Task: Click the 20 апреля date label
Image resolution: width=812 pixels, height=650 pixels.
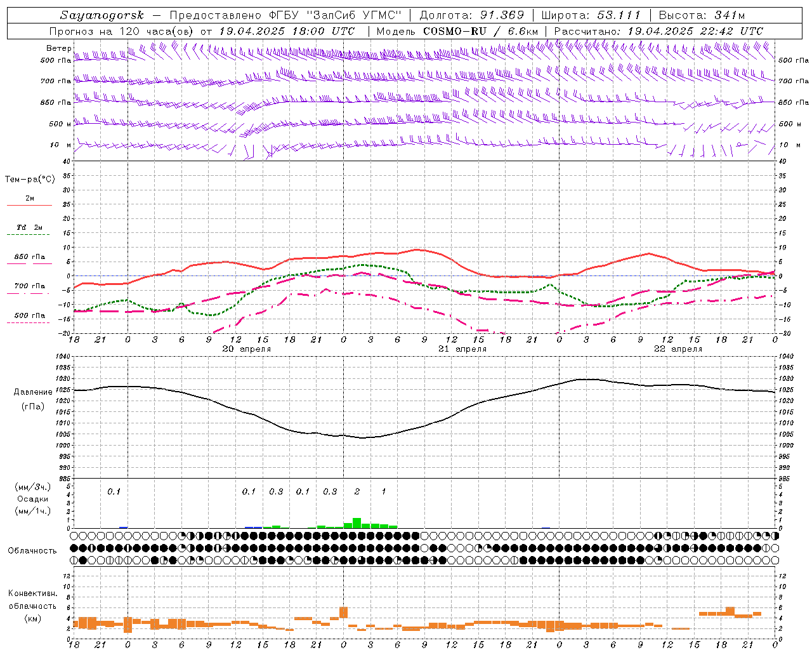Action: pyautogui.click(x=246, y=349)
